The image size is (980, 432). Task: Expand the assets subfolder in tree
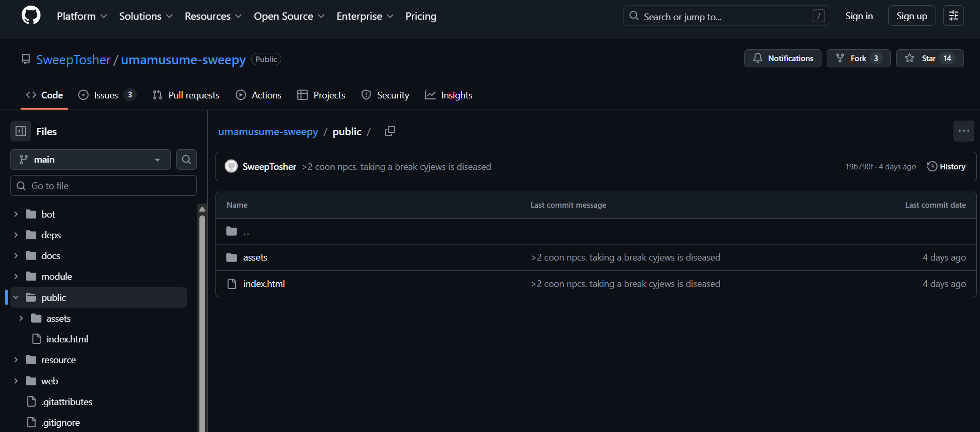[21, 318]
